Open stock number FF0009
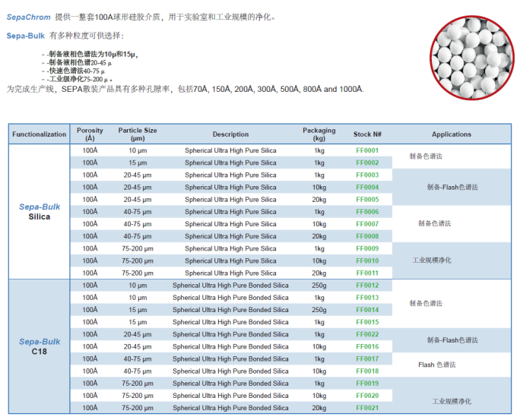Screen dimensions: 520x420 pos(367,248)
